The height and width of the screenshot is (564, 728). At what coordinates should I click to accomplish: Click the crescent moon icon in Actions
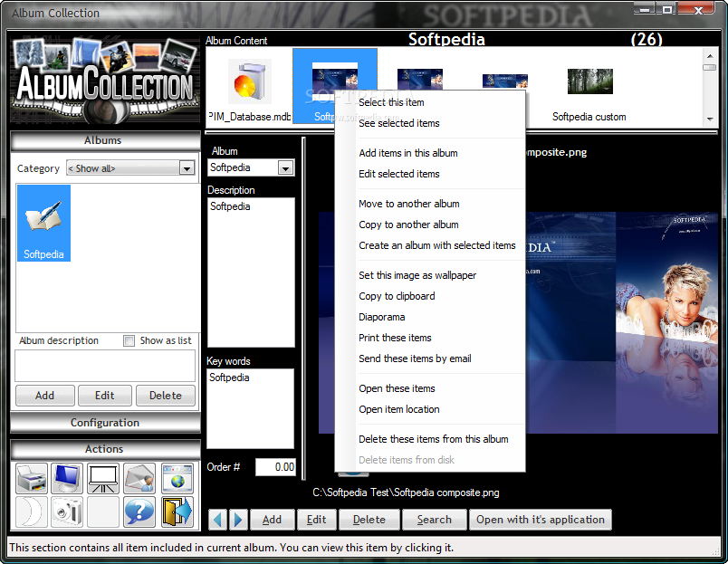[32, 511]
